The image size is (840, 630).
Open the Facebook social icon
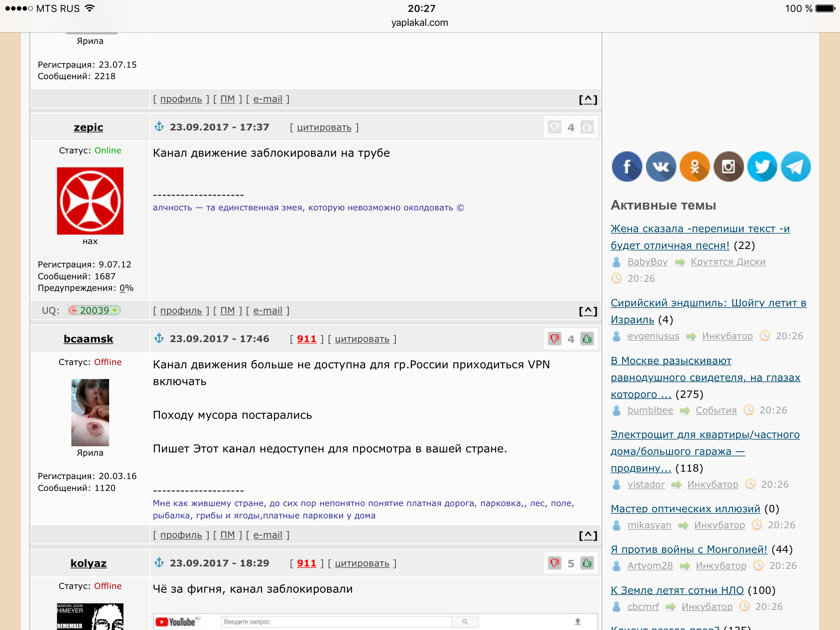pos(627,167)
